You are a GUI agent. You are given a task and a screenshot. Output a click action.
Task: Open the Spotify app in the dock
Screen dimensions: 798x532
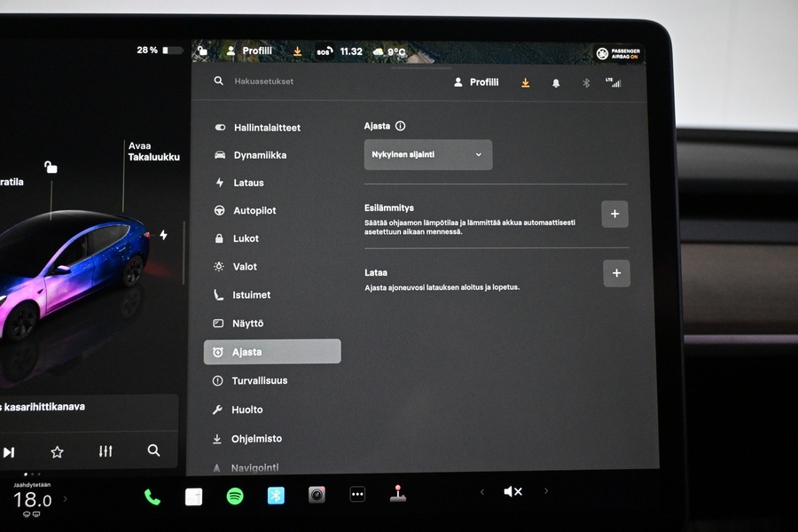click(x=233, y=496)
